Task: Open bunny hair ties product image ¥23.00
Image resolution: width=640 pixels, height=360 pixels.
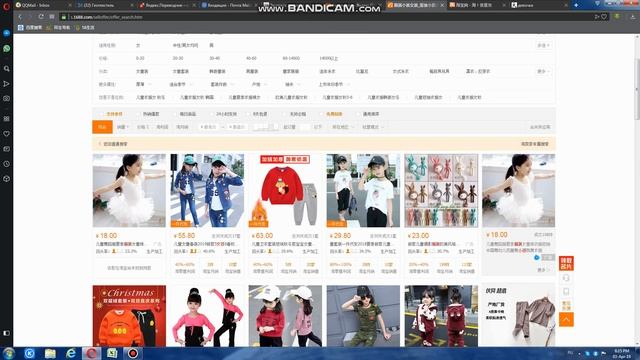Action: (441, 190)
